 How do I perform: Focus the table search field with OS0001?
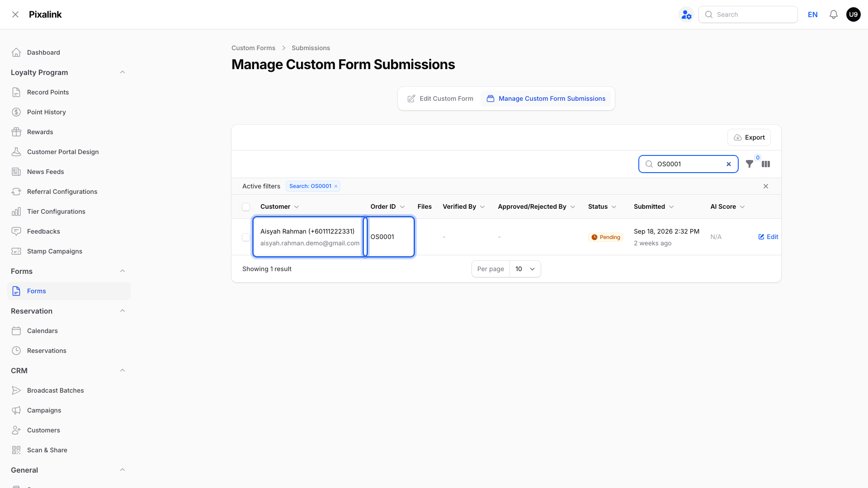point(688,164)
